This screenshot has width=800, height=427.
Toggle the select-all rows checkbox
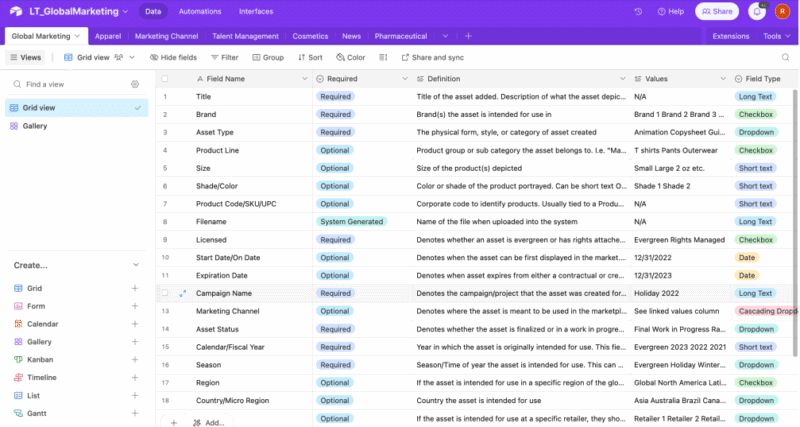pos(165,78)
